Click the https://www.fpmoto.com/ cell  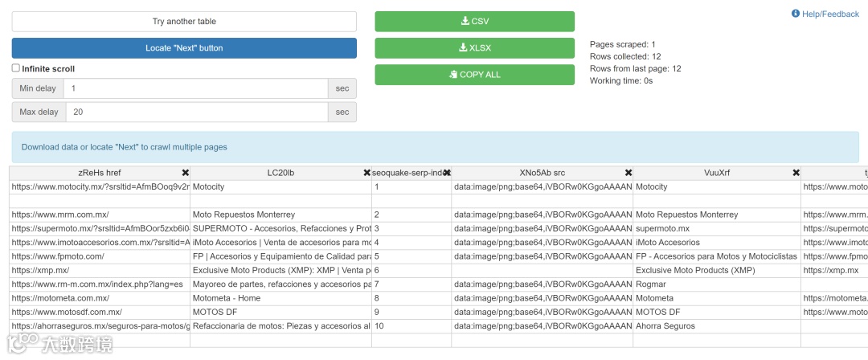(x=100, y=256)
